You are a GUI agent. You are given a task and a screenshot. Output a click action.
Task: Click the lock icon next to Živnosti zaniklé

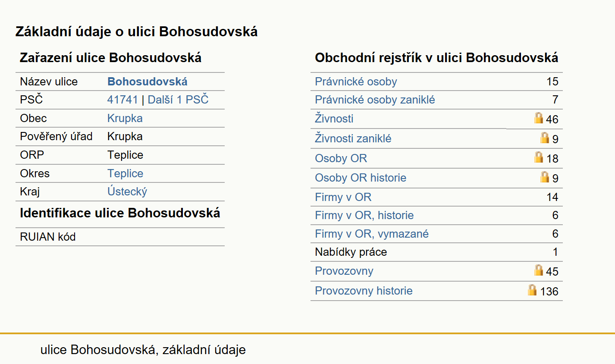[x=545, y=138]
